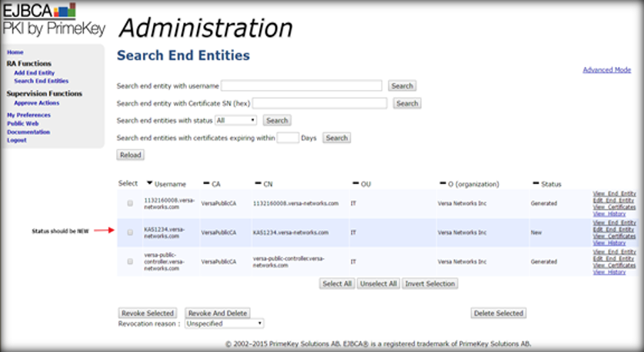This screenshot has height=352, width=644.
Task: Expand the Revocation reason dropdown
Action: click(x=224, y=324)
